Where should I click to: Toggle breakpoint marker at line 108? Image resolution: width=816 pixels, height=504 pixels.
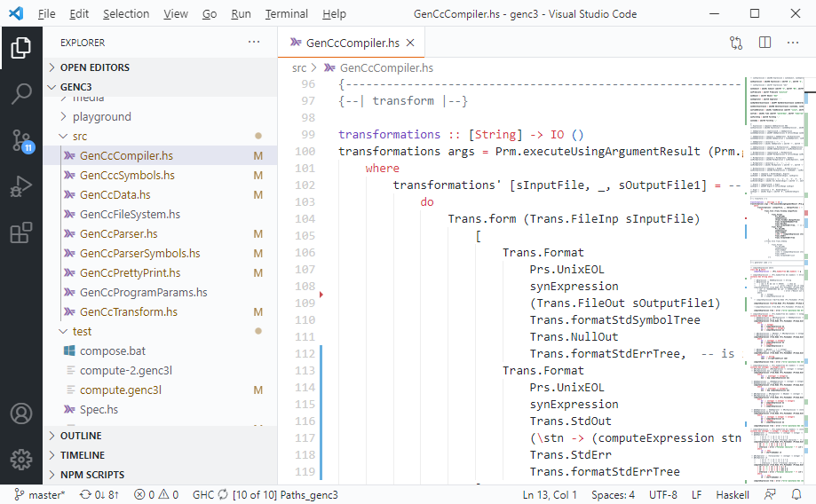click(321, 294)
